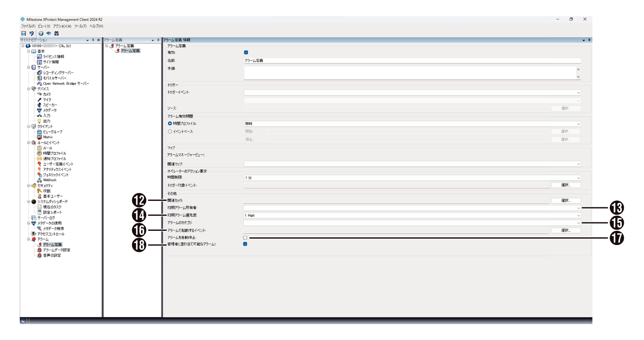This screenshot has height=340, width=644.
Task: Click the Save floppy disk toolbar icon
Action: [23, 34]
